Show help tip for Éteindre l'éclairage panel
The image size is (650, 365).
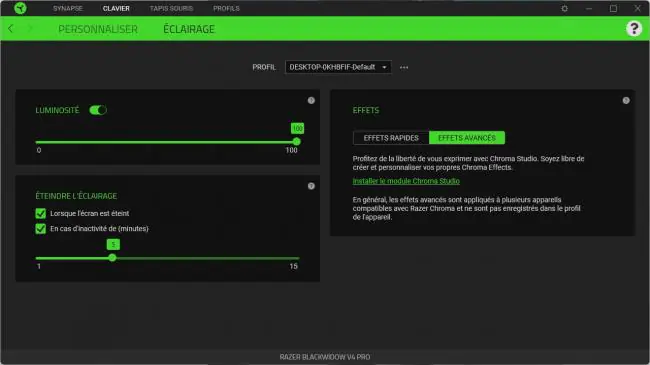pos(311,186)
